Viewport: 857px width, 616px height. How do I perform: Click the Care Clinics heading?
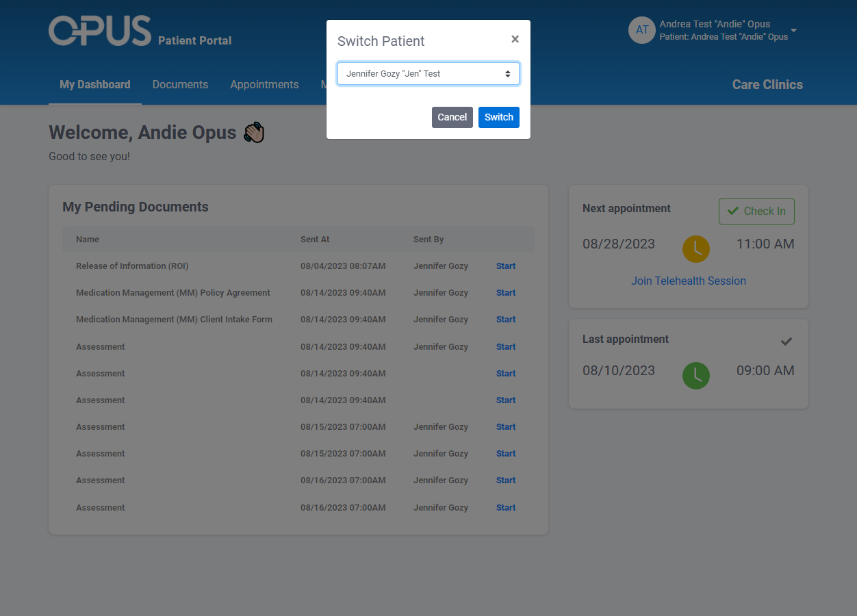pos(767,85)
